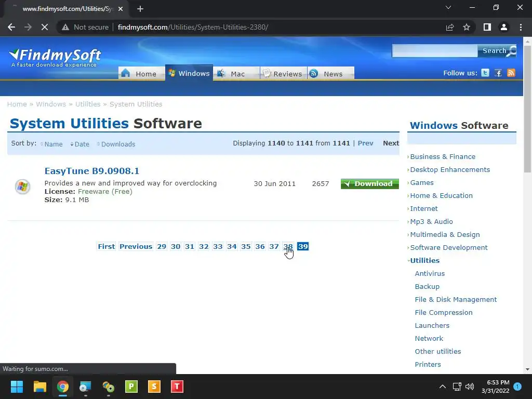Click the Prev link in header

tap(365, 143)
